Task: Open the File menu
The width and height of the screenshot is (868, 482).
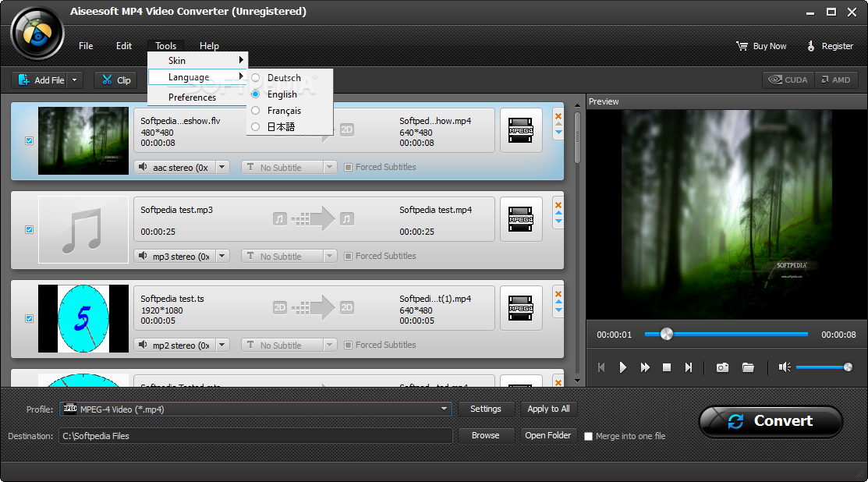Action: (x=86, y=46)
